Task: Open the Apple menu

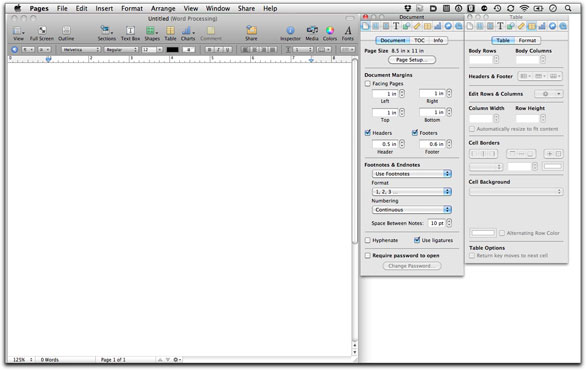Action: click(x=18, y=8)
